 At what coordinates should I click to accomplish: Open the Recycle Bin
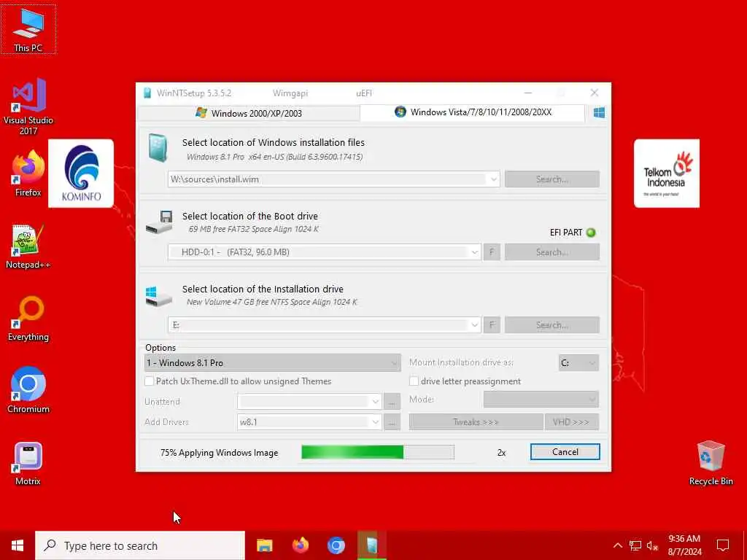pos(711,463)
